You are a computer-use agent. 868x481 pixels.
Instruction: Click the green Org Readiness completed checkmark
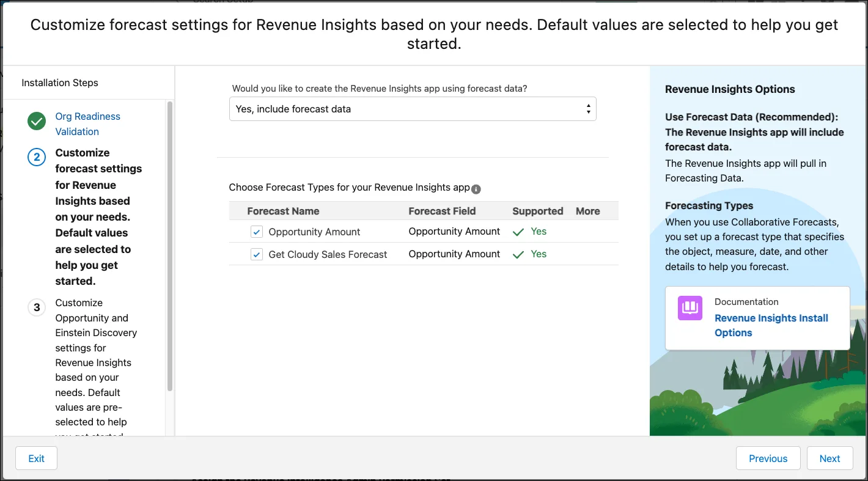coord(37,121)
